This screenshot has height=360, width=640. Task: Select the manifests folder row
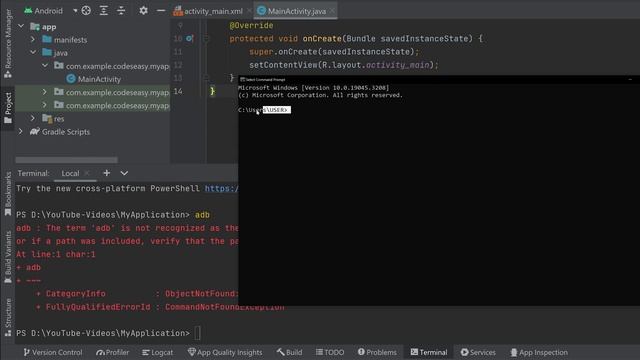click(93, 40)
